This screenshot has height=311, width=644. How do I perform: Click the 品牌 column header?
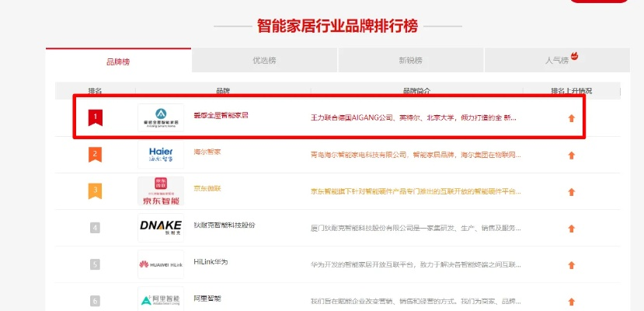click(x=223, y=91)
